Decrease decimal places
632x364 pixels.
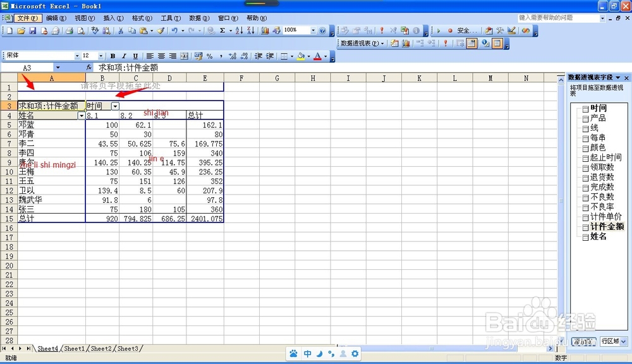pos(244,56)
